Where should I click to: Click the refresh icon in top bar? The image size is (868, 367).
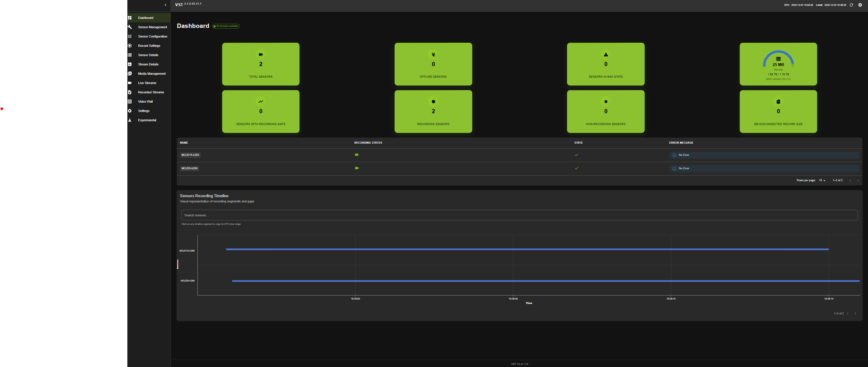coord(851,5)
